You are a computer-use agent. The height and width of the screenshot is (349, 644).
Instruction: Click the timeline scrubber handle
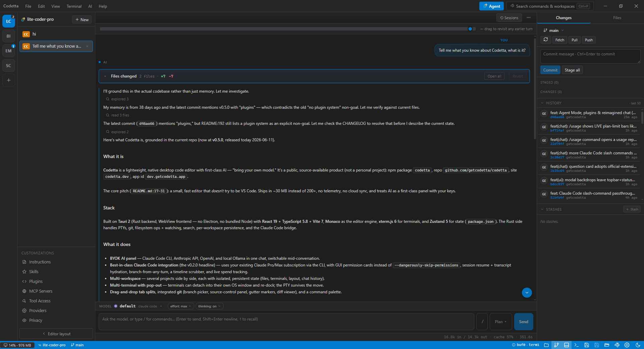click(x=470, y=29)
